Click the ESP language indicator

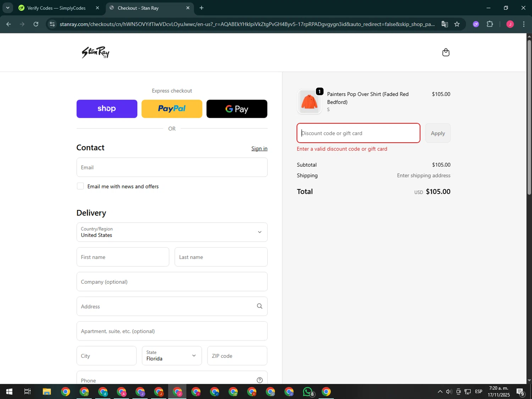479,392
